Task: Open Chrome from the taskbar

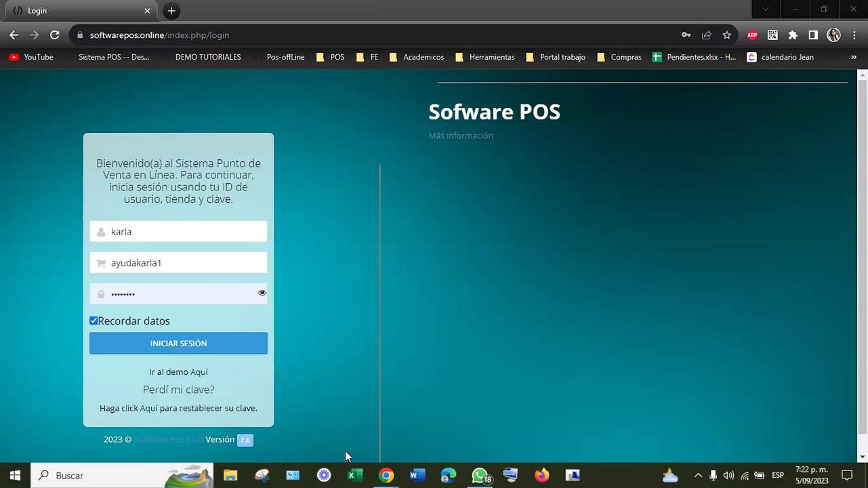Action: [x=386, y=475]
